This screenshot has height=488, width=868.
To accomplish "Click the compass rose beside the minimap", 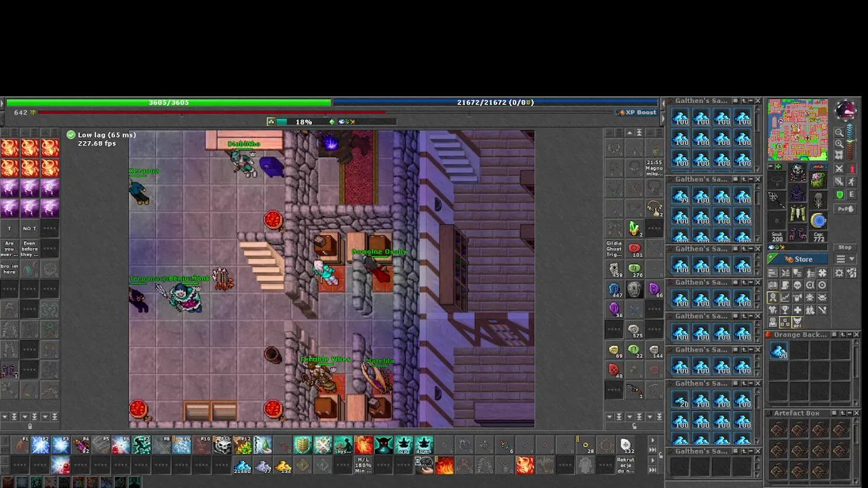I will pyautogui.click(x=845, y=109).
